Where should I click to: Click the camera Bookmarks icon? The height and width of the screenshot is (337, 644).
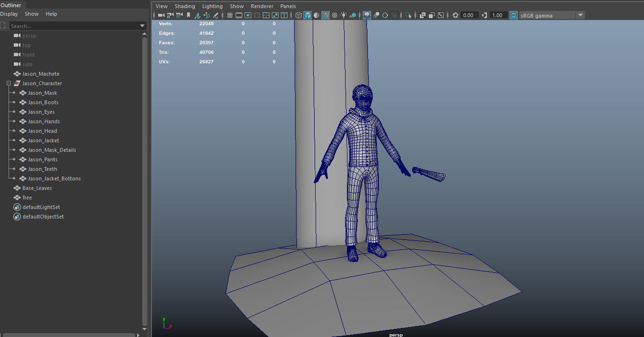pos(188,15)
